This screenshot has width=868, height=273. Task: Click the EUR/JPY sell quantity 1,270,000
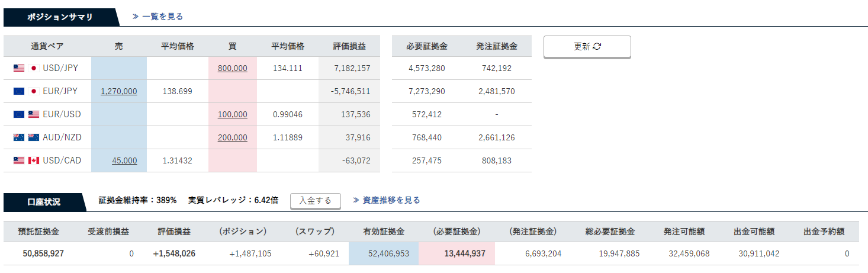coord(119,91)
